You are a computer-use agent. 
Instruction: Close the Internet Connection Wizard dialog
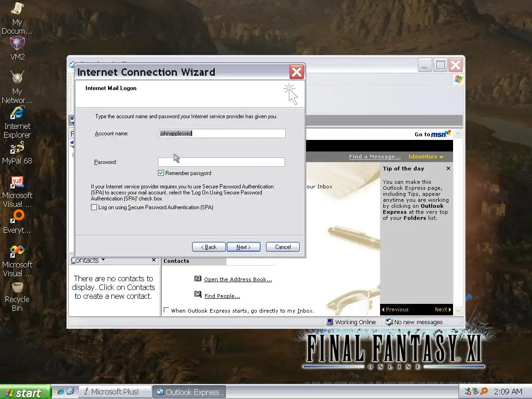296,72
